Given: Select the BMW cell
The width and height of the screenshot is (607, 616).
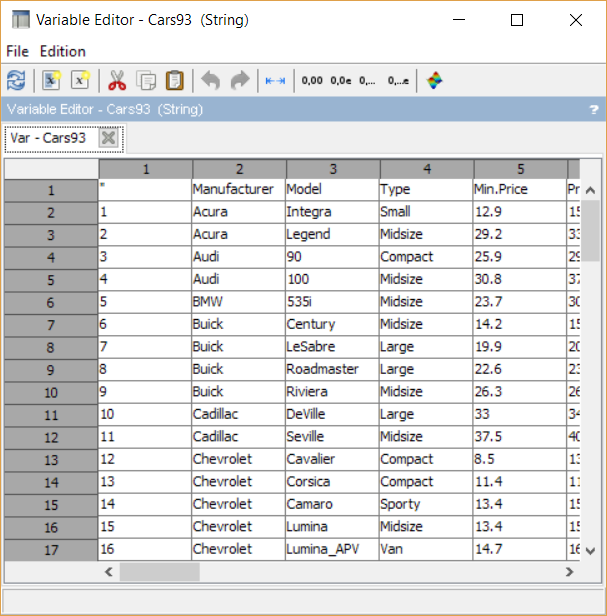Looking at the screenshot, I should [x=238, y=302].
